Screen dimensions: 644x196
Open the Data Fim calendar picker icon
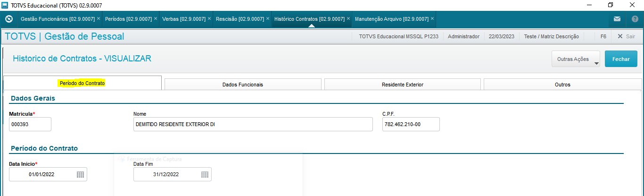205,174
